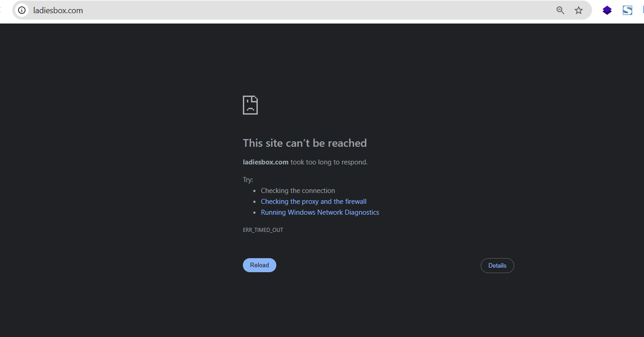Click the ladiesbox.com URL in address bar
Image resolution: width=644 pixels, height=337 pixels.
[x=58, y=10]
